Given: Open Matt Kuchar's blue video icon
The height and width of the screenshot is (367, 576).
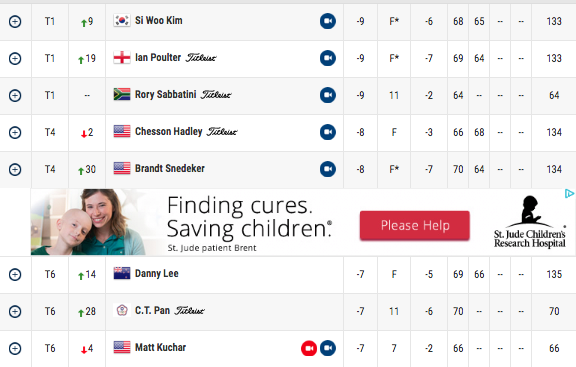Looking at the screenshot, I should (328, 348).
